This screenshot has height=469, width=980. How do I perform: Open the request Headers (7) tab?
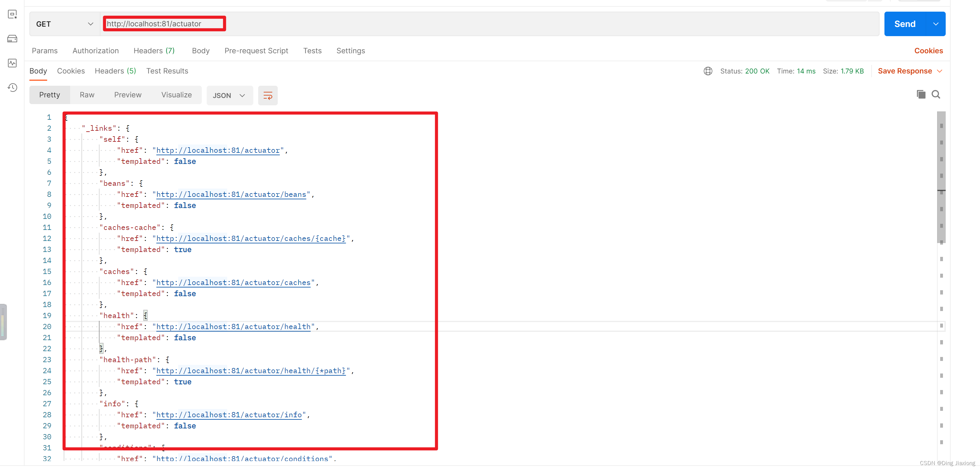coord(154,51)
